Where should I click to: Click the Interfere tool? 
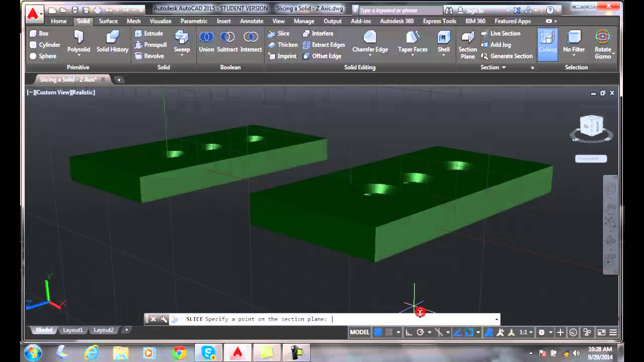point(317,33)
